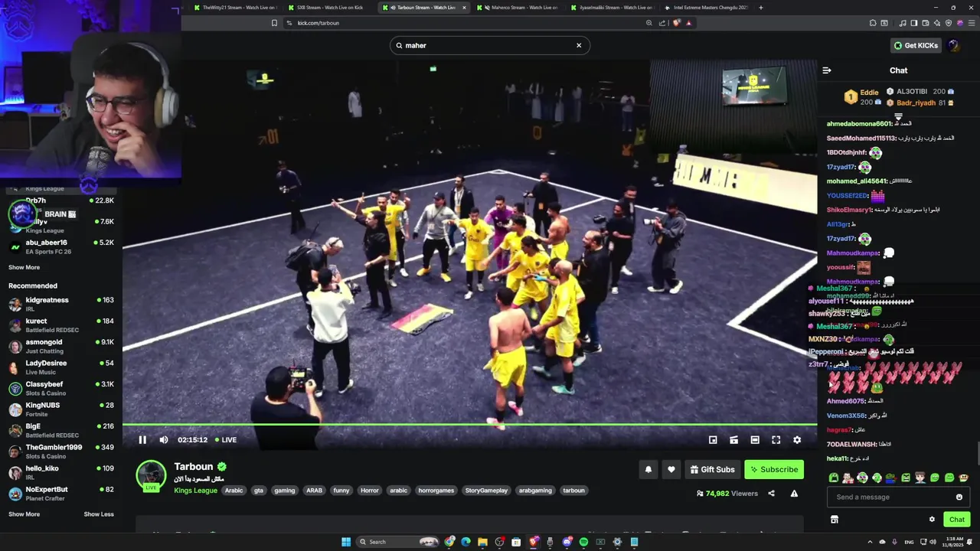This screenshot has height=551, width=980.
Task: Open the Windows Start button
Action: (346, 542)
